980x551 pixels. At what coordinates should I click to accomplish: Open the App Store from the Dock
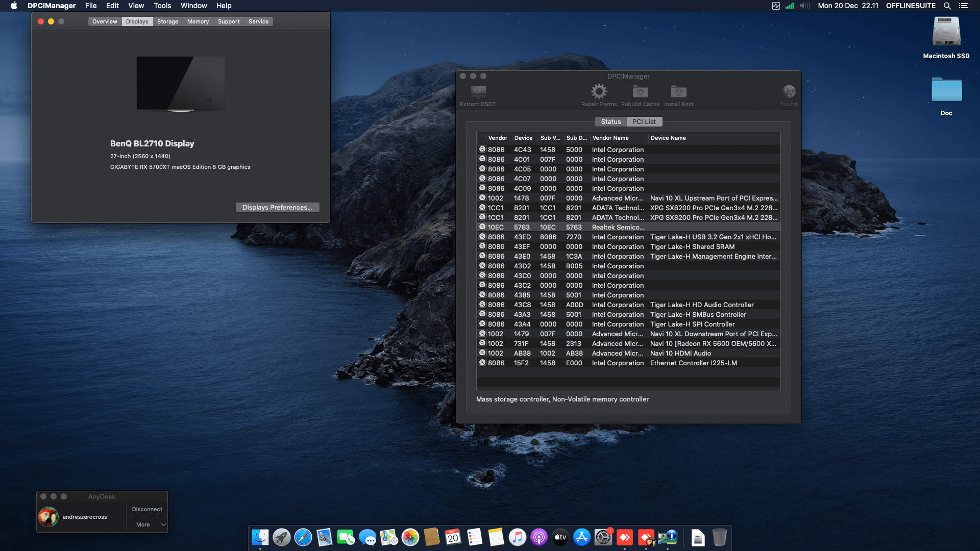point(581,537)
